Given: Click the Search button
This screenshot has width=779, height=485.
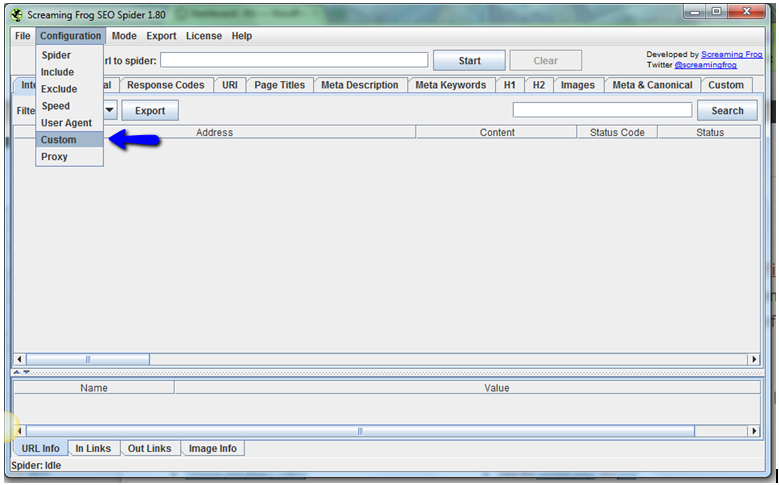Looking at the screenshot, I should click(727, 111).
